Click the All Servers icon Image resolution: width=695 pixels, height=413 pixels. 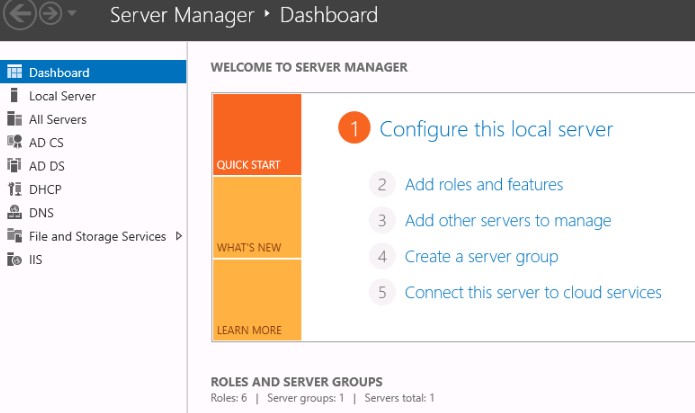point(14,119)
